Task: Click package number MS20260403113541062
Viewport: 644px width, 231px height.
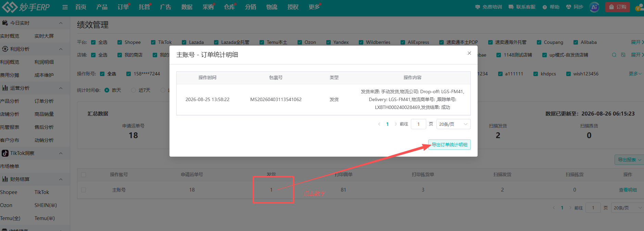Action: point(276,99)
